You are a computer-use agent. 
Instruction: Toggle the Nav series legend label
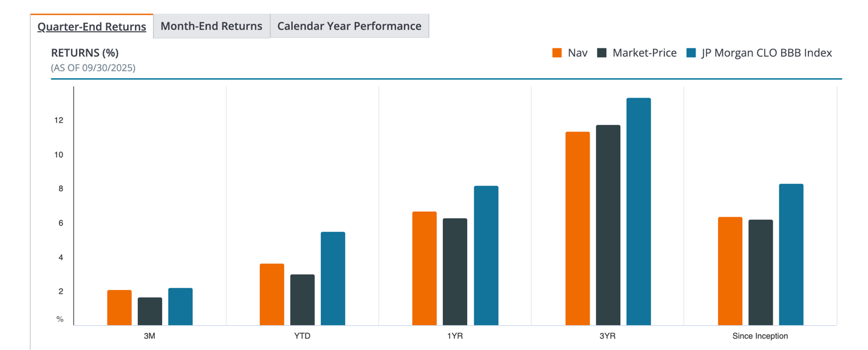click(578, 53)
